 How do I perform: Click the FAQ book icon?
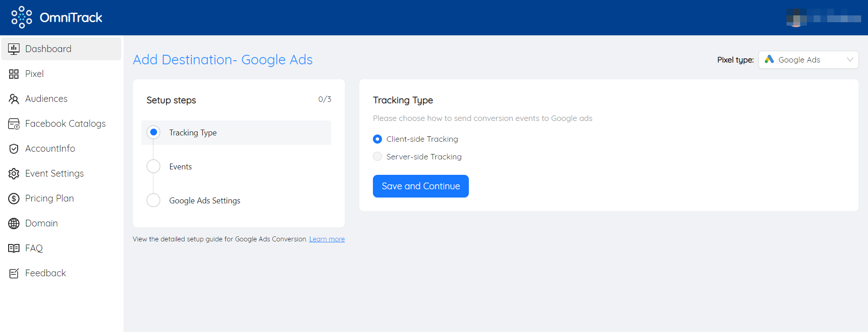14,248
